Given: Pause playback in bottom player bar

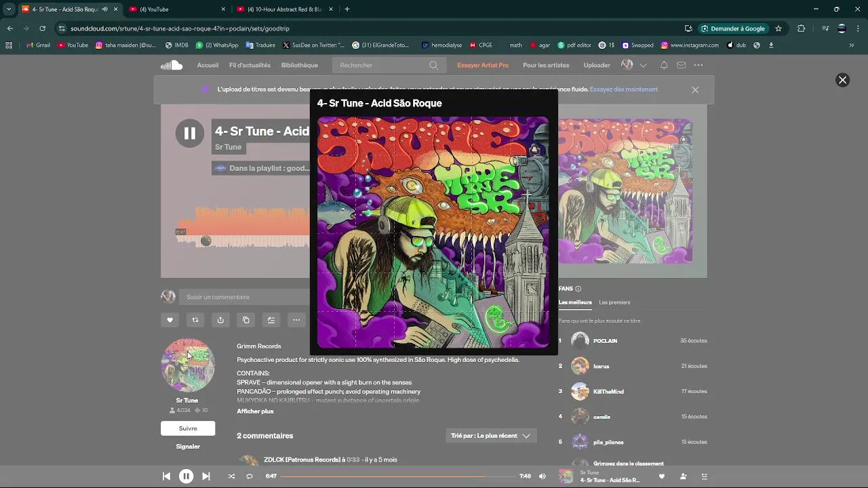Looking at the screenshot, I should 186,476.
